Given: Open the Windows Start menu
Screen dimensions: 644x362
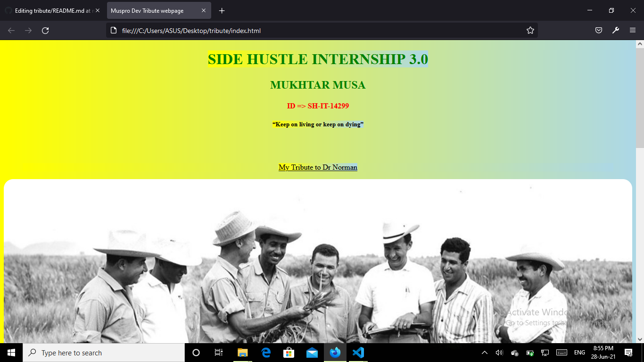Looking at the screenshot, I should point(10,352).
